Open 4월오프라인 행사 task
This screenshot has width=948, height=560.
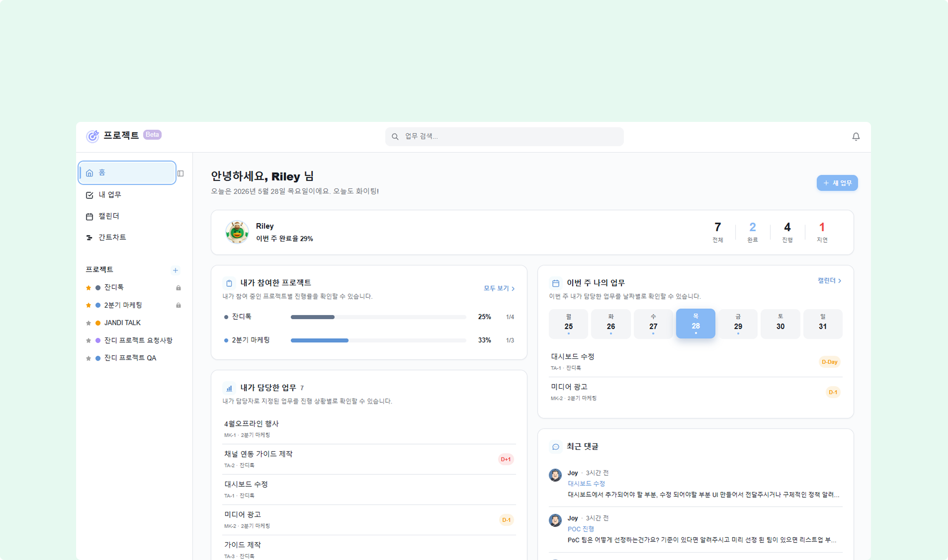(369, 428)
